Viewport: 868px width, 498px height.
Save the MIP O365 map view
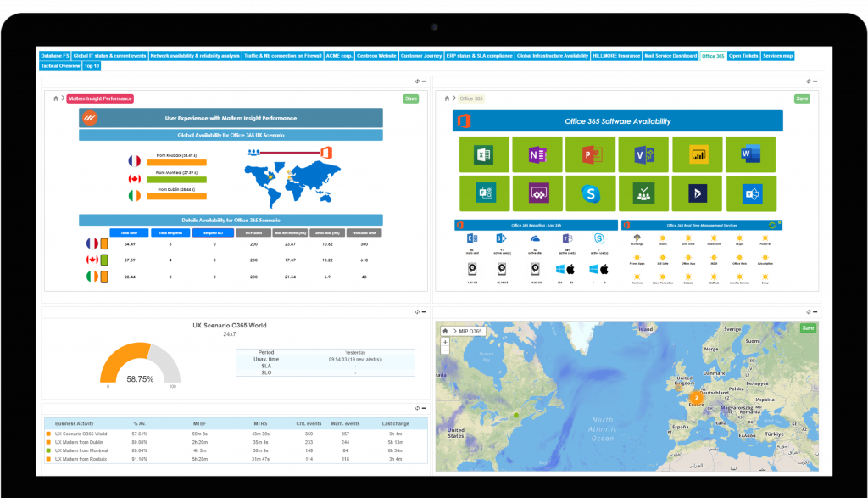(808, 328)
